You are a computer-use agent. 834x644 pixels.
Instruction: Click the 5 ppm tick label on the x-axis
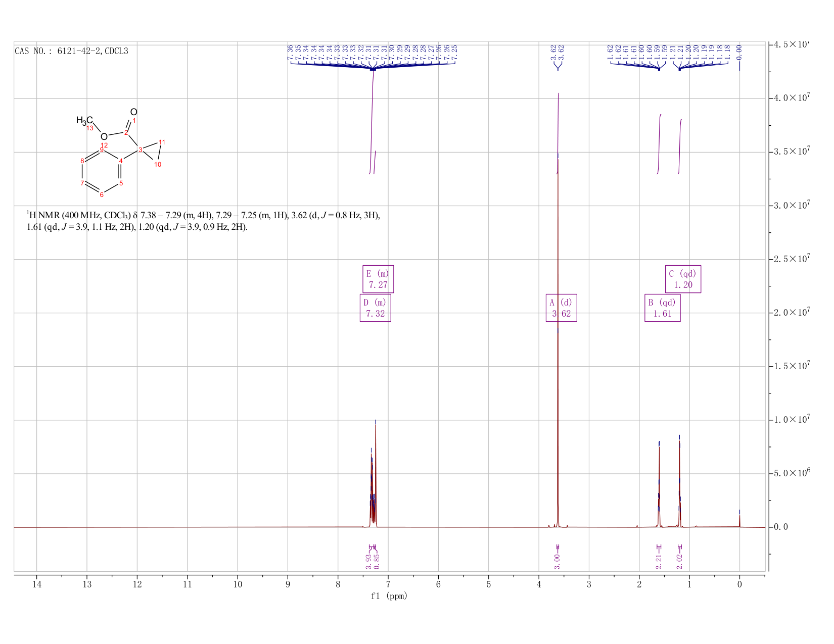[x=489, y=584]
